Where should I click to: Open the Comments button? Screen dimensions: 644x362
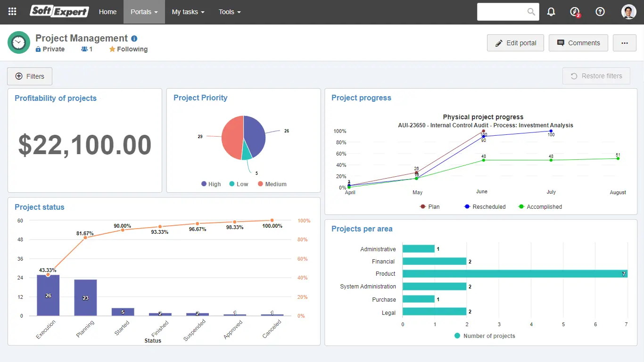tap(578, 43)
